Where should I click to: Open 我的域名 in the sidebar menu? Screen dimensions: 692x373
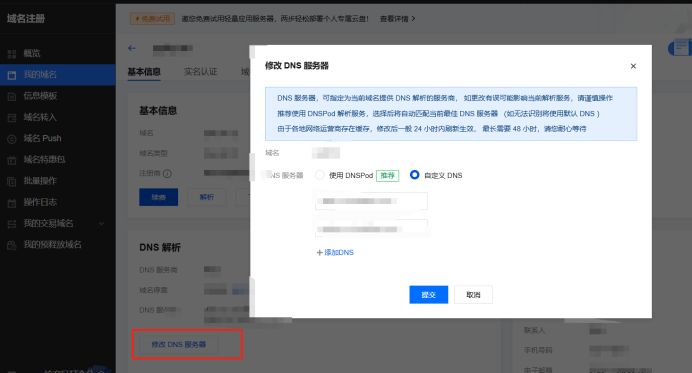pyautogui.click(x=40, y=75)
